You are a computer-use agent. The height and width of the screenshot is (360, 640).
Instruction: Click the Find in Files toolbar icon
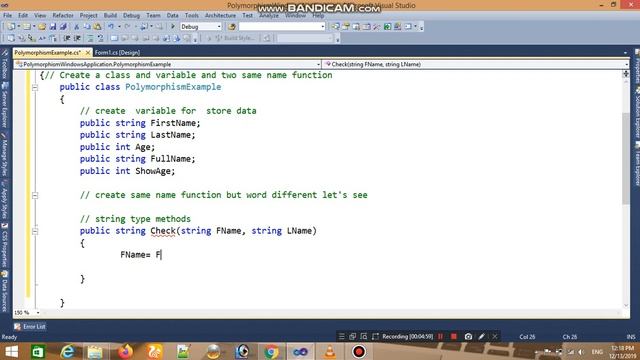[x=232, y=27]
